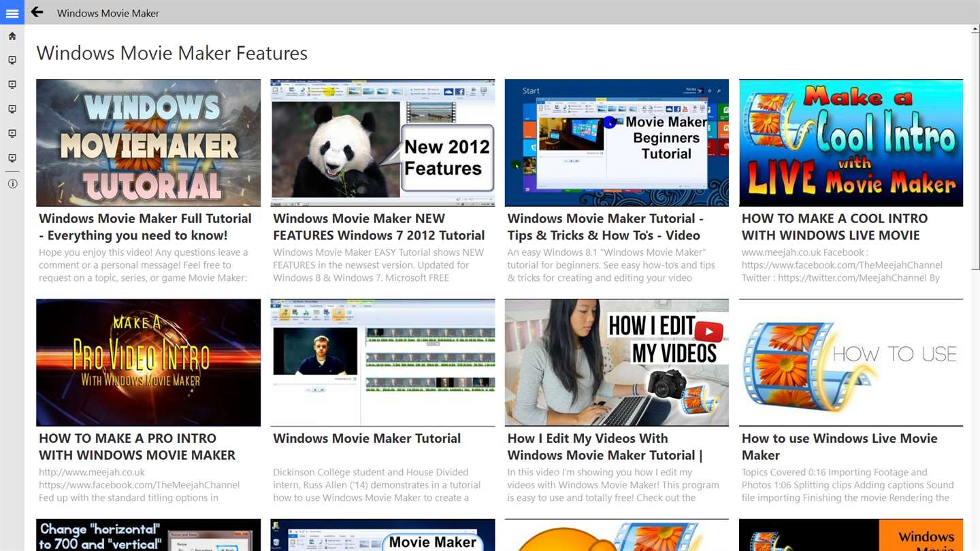980x551 pixels.
Task: Click 'Windows Movie Maker Features' heading
Action: pyautogui.click(x=171, y=53)
